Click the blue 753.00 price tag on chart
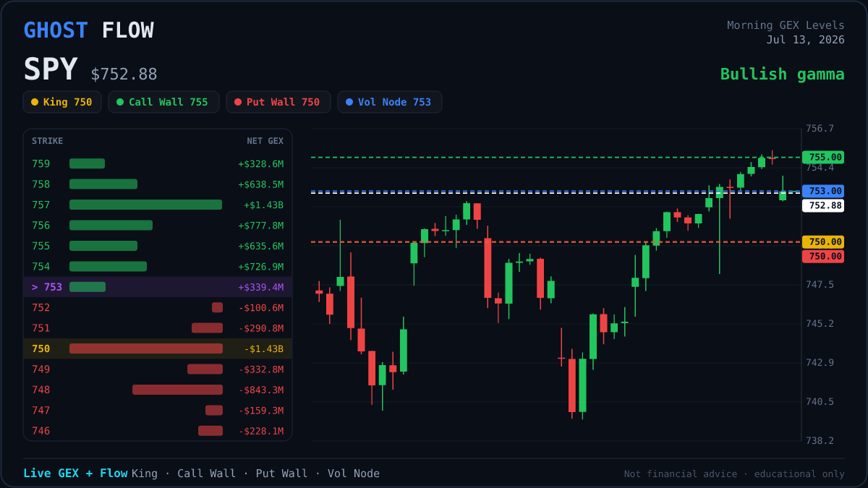Screen dimensions: 868x488 (x=823, y=191)
